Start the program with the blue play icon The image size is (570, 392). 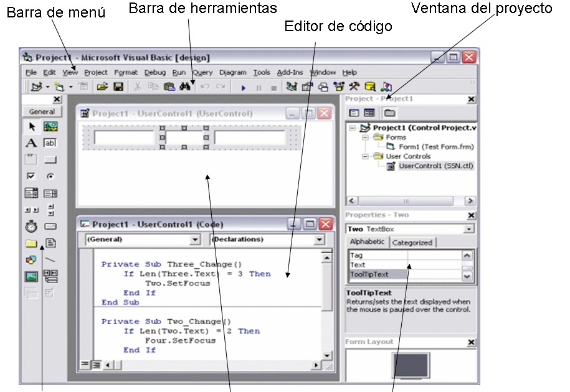pyautogui.click(x=244, y=88)
